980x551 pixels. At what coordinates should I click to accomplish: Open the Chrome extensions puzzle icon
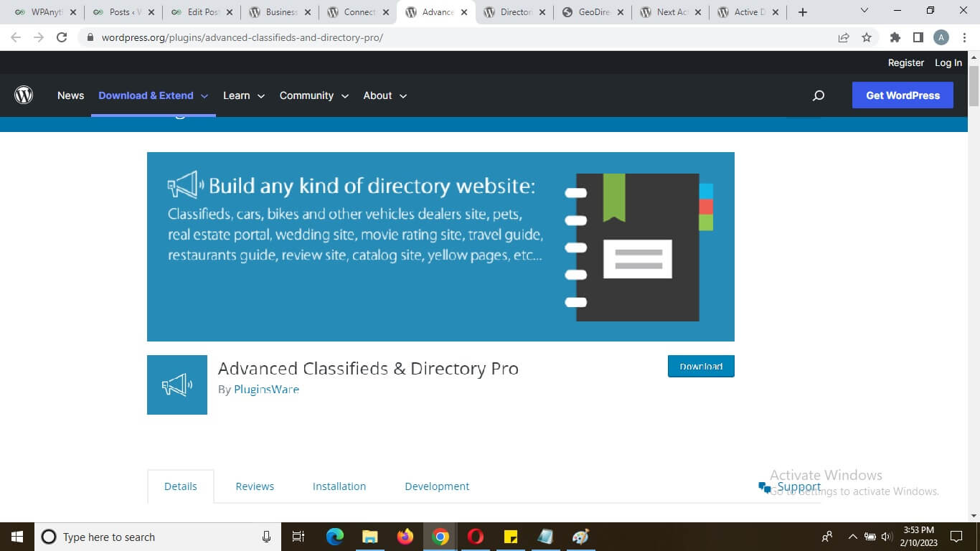(895, 37)
